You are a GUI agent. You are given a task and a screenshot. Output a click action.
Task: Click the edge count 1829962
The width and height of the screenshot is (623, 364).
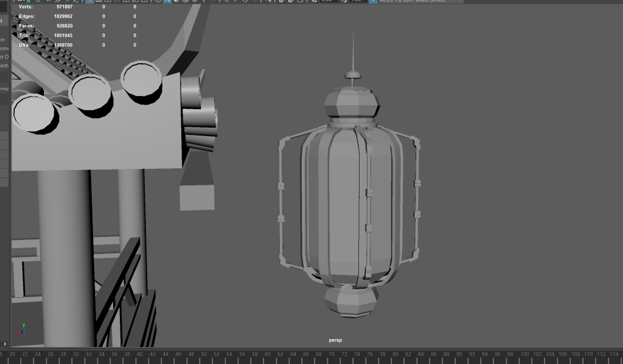(x=63, y=16)
